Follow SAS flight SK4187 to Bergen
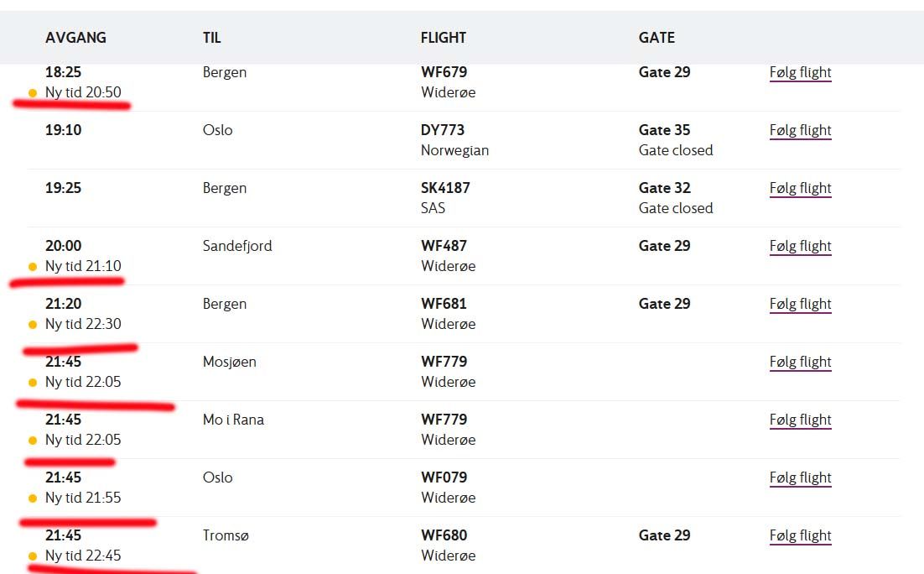 tap(800, 188)
